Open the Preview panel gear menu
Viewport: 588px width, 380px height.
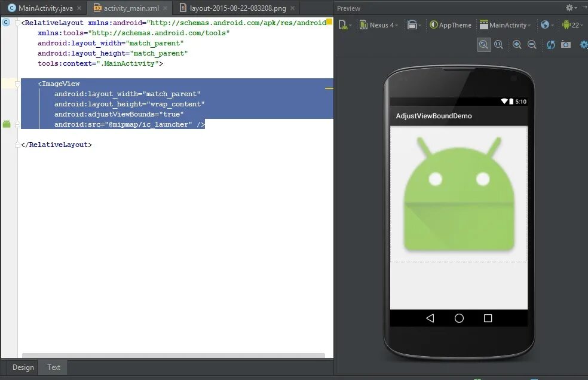pos(570,8)
